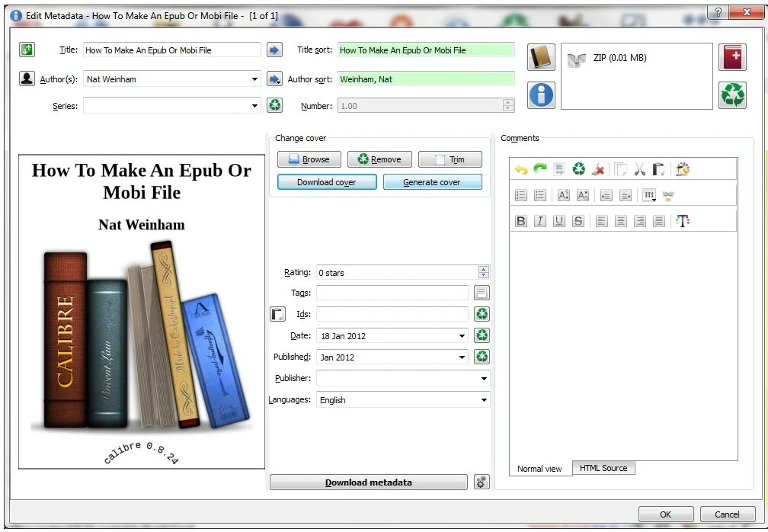The height and width of the screenshot is (532, 768).
Task: Clear the Ids field recycle icon
Action: pos(482,314)
